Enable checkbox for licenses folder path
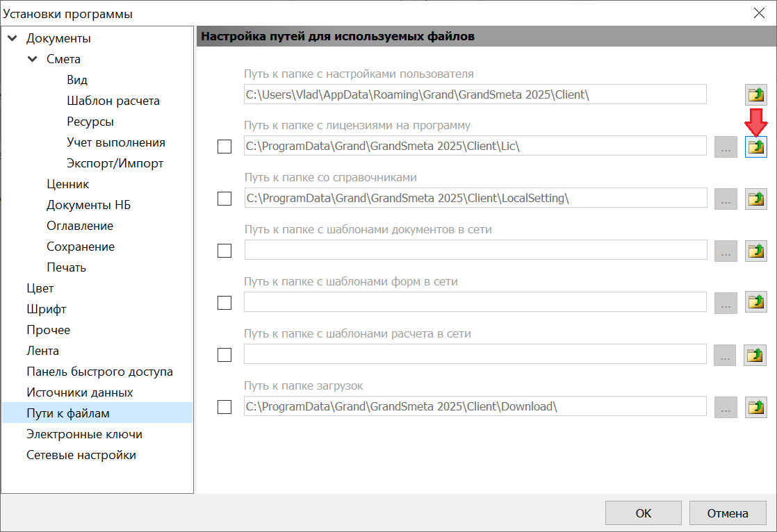Image resolution: width=777 pixels, height=532 pixels. pos(224,147)
